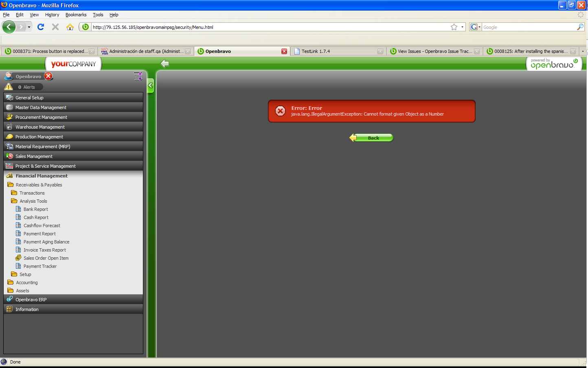Open the History menu

(x=52, y=15)
